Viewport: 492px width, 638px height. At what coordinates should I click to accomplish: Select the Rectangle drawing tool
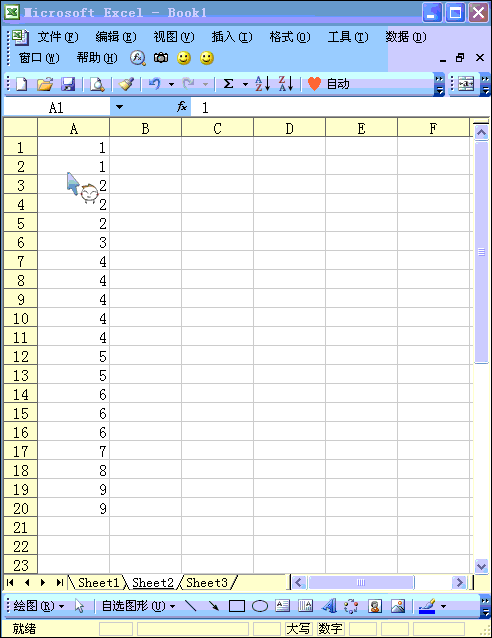coord(237,606)
